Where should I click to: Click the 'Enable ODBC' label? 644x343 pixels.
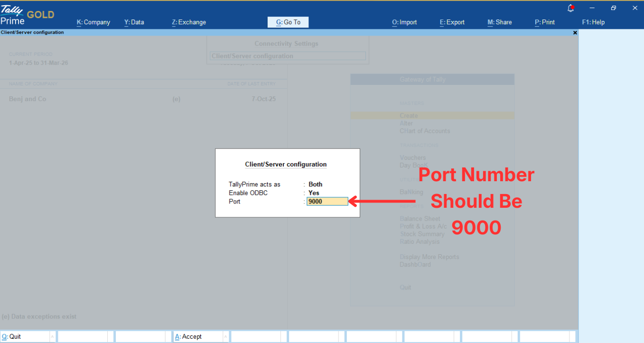point(248,193)
